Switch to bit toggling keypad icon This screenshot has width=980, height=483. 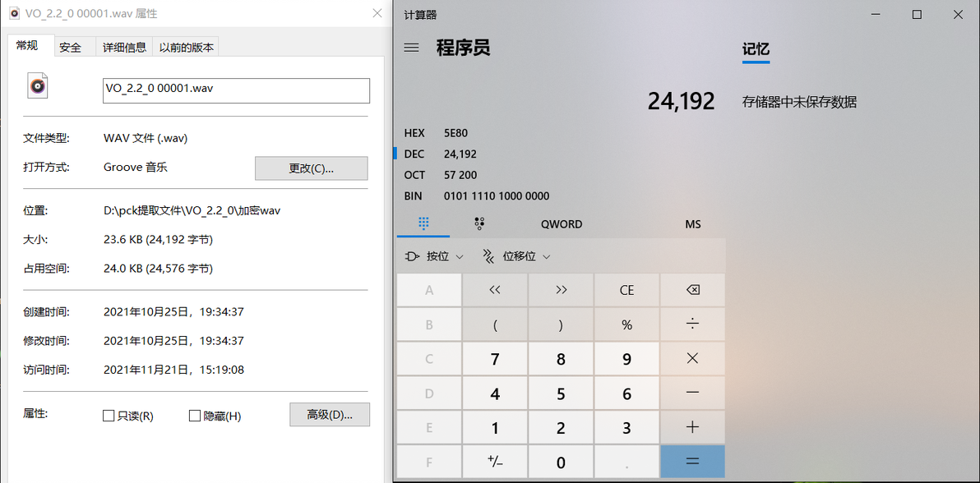tap(479, 223)
